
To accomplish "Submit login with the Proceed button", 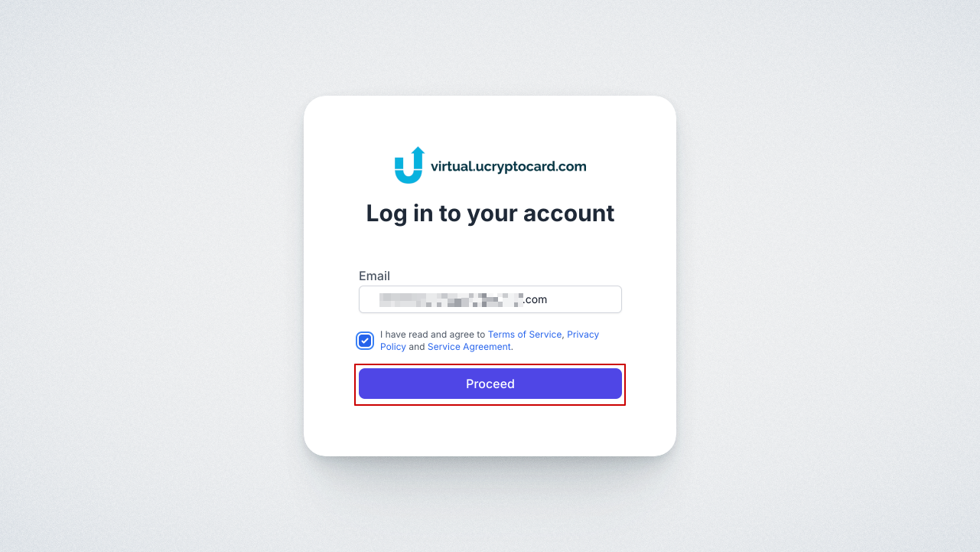I will [x=490, y=384].
